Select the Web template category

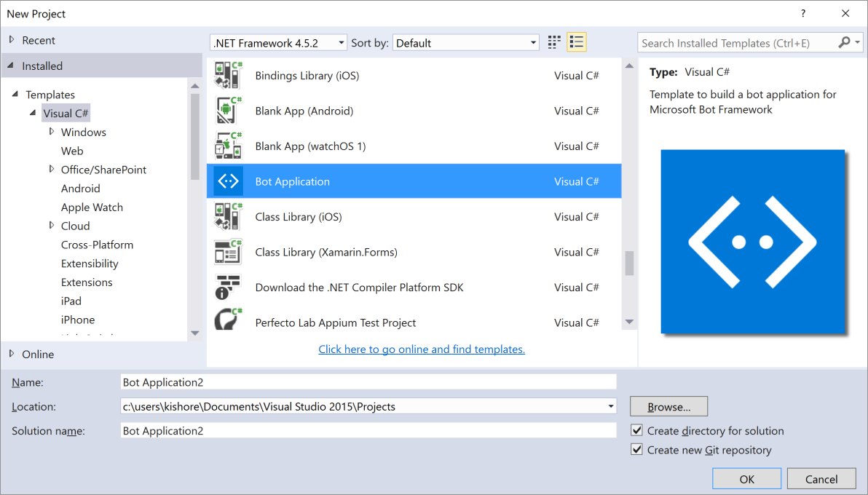tap(72, 151)
